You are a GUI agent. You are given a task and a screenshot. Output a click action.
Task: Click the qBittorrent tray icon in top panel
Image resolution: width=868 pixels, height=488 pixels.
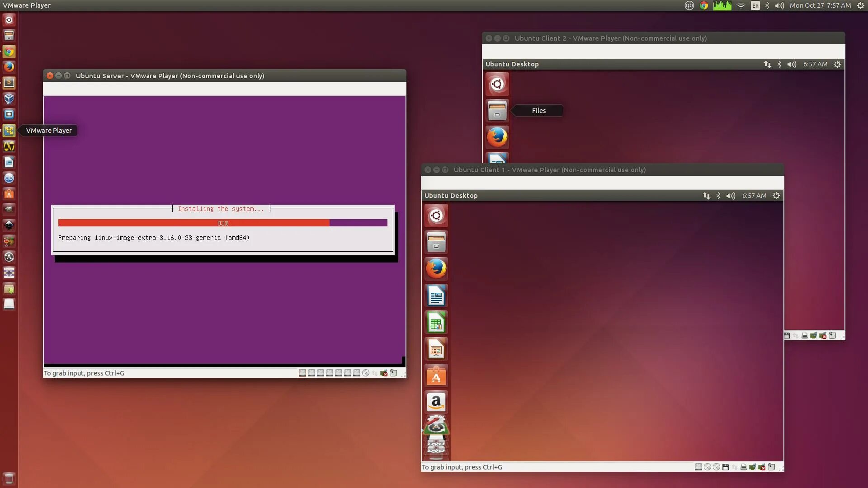689,5
